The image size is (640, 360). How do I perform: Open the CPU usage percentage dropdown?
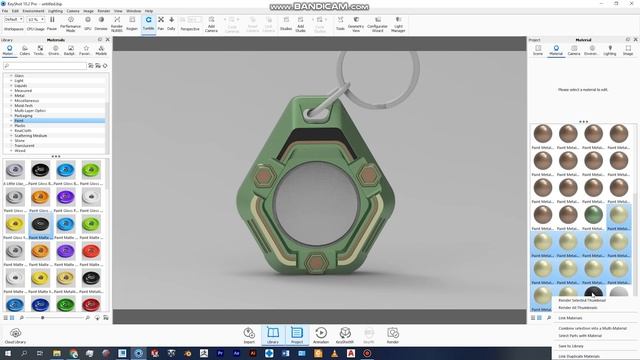[x=36, y=19]
